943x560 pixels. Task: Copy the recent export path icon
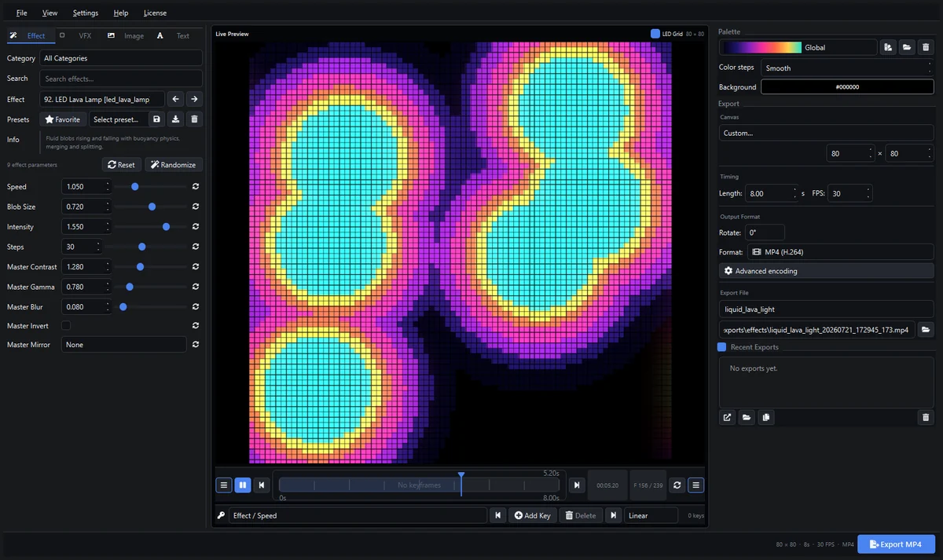(765, 417)
